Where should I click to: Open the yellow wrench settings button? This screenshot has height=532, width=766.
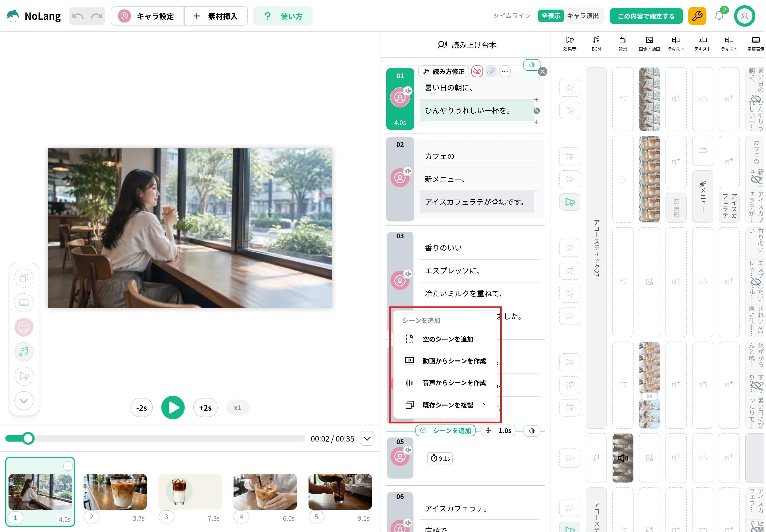(x=697, y=16)
